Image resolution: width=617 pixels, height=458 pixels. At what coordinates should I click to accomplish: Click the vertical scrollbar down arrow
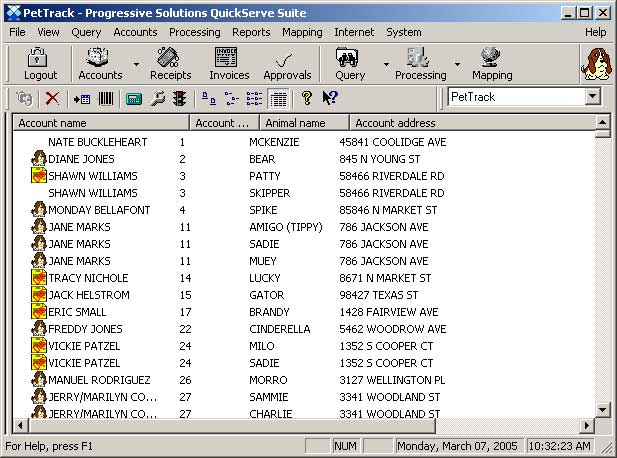(602, 409)
